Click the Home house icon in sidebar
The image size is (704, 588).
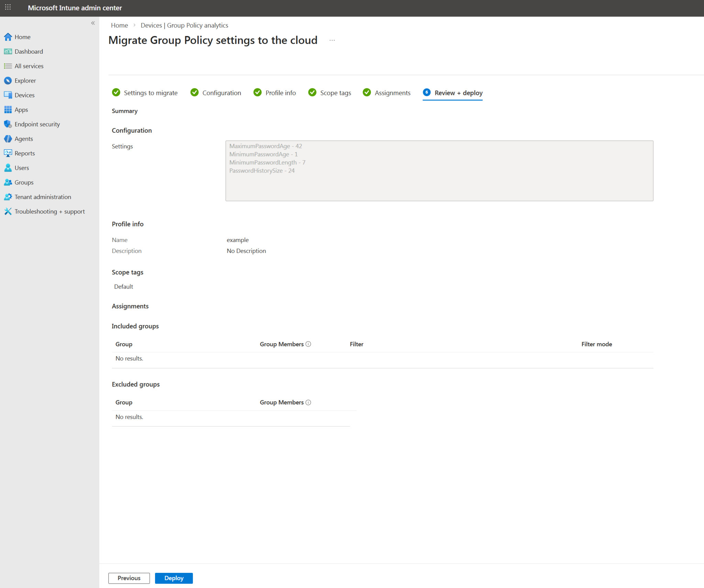8,37
